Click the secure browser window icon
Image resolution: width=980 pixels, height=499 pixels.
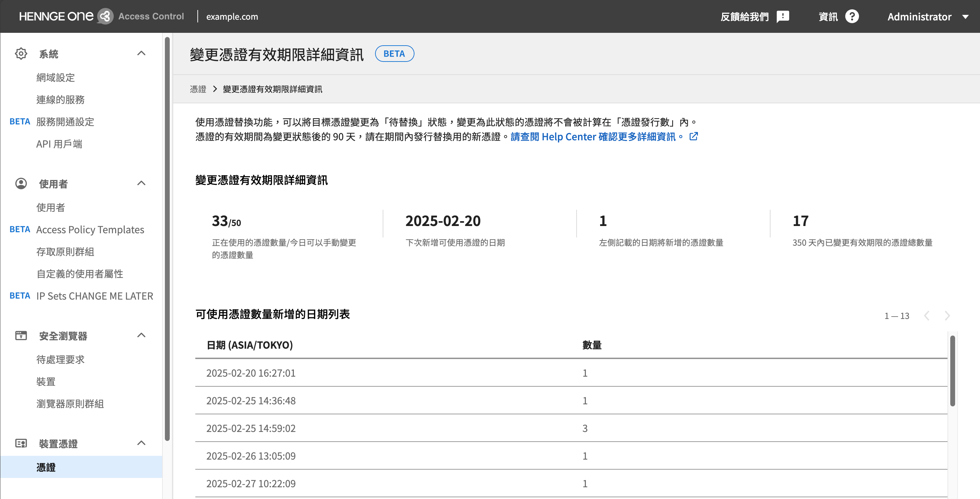tap(21, 336)
